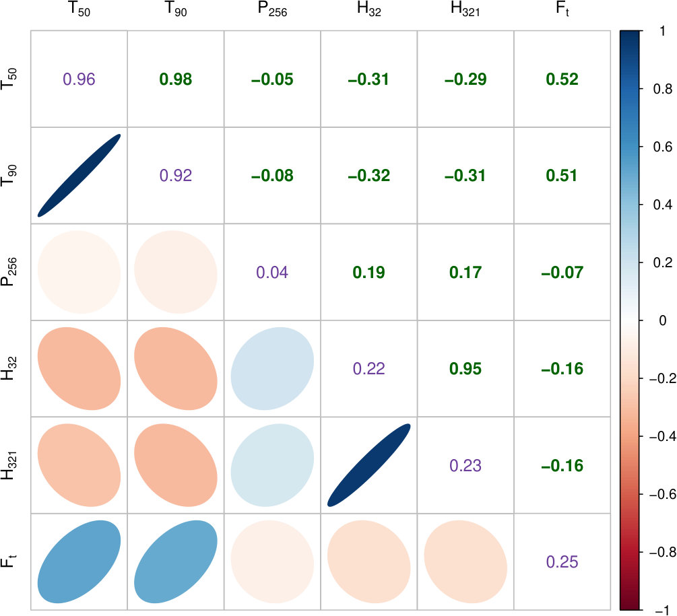The height and width of the screenshot is (616, 677).
Task: Select the blue Ft versus T90 ellipse
Action: pyautogui.click(x=176, y=561)
